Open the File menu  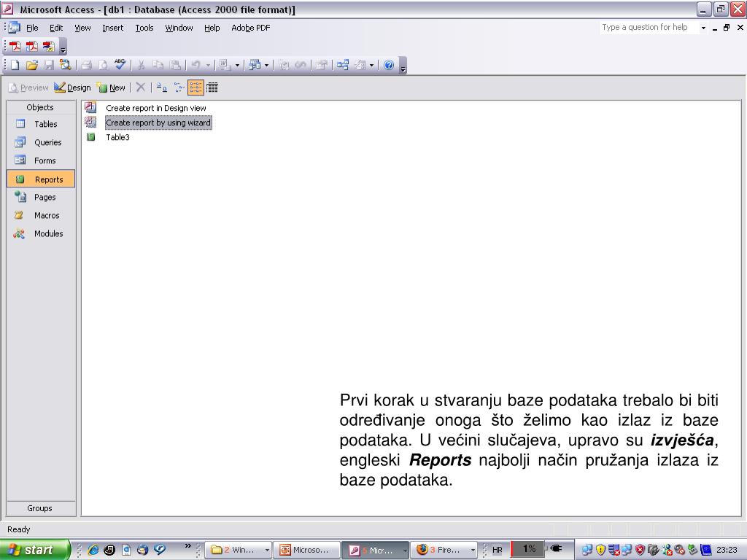32,28
